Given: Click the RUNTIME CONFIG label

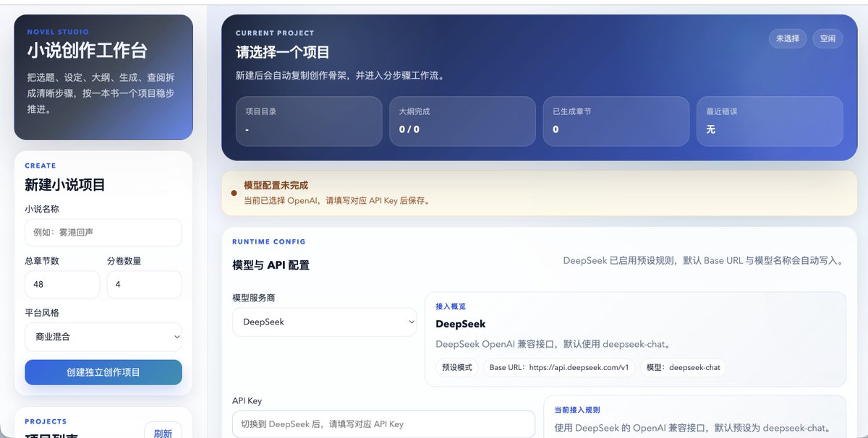Looking at the screenshot, I should (269, 241).
